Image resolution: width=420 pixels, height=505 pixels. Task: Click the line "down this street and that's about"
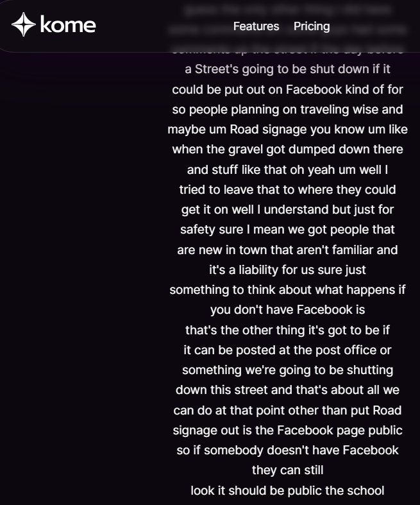287,390
